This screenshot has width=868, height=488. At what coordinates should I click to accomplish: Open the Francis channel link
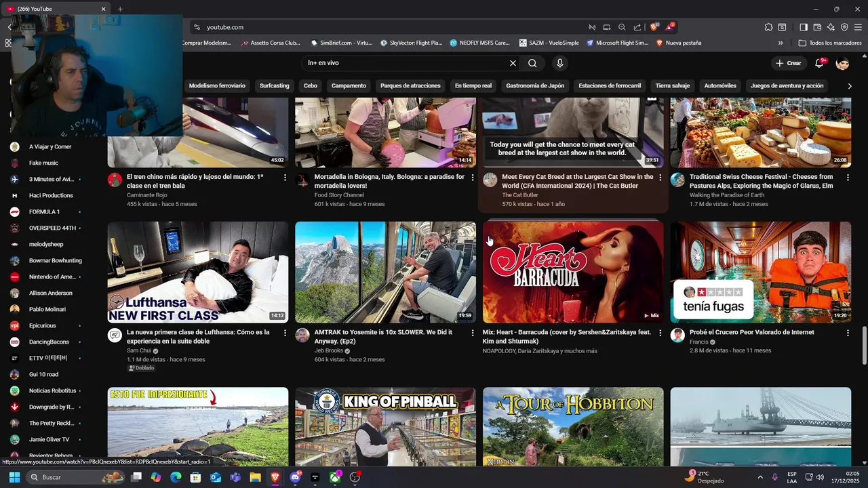point(698,342)
